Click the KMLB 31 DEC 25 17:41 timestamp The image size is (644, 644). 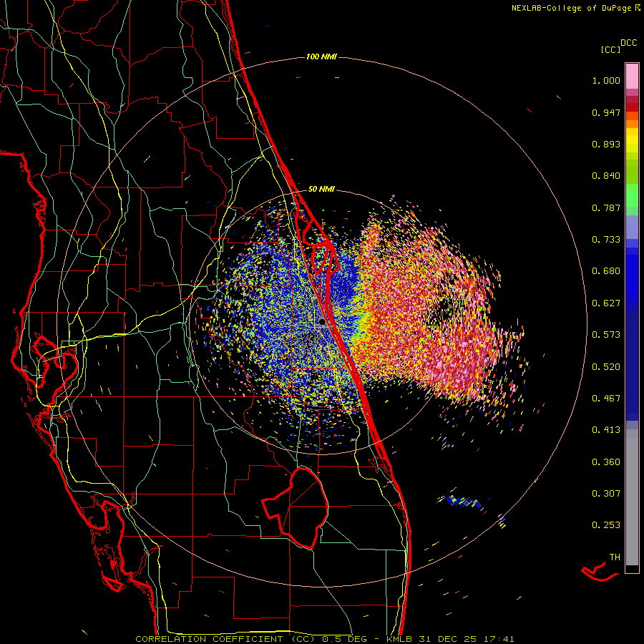coord(450,639)
